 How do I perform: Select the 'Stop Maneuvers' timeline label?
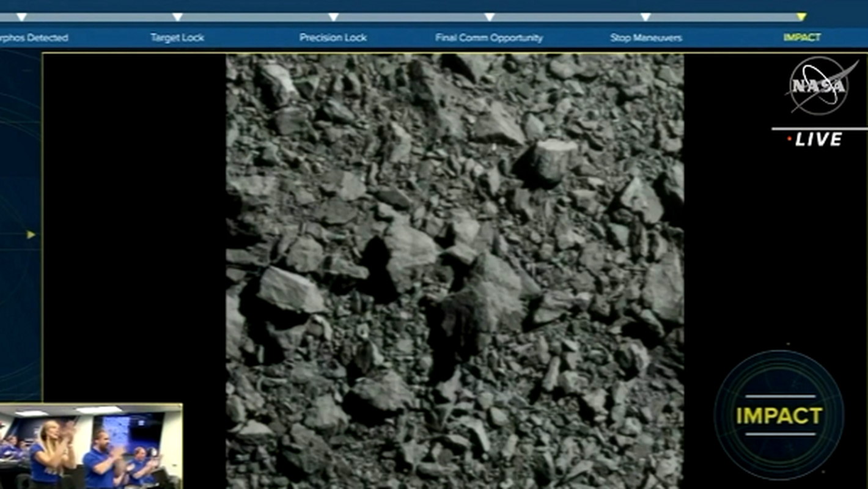click(x=645, y=38)
